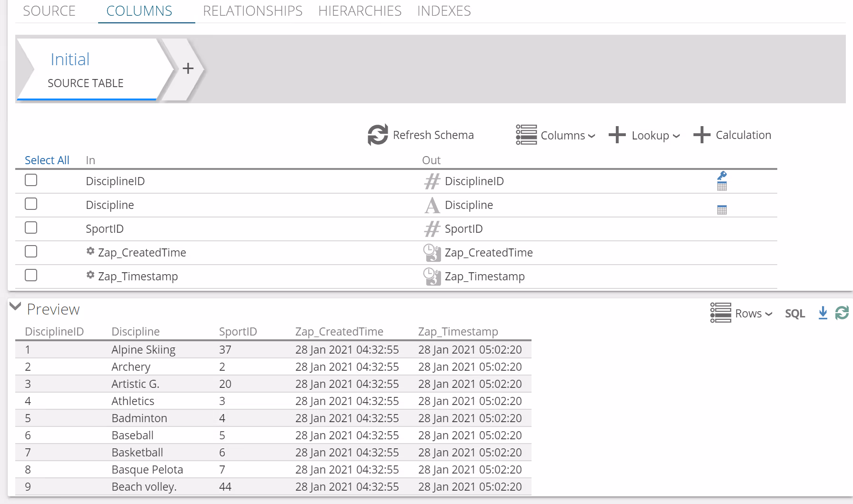The height and width of the screenshot is (504, 853).
Task: Show the SQL for the preview
Action: (795, 313)
